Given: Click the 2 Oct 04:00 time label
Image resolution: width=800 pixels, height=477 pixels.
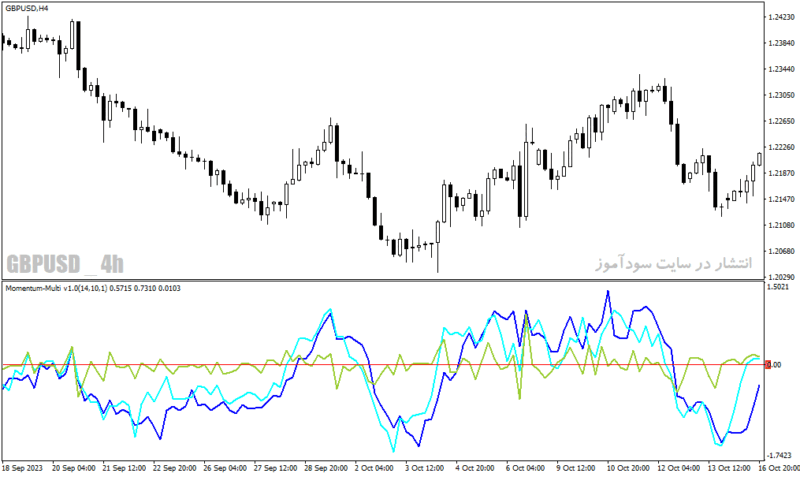Looking at the screenshot, I should 374,468.
